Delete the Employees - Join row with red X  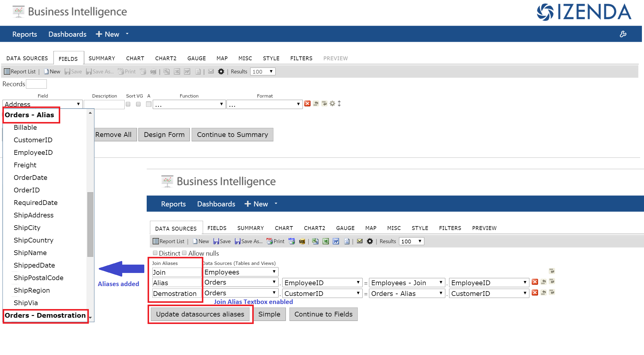click(x=535, y=282)
